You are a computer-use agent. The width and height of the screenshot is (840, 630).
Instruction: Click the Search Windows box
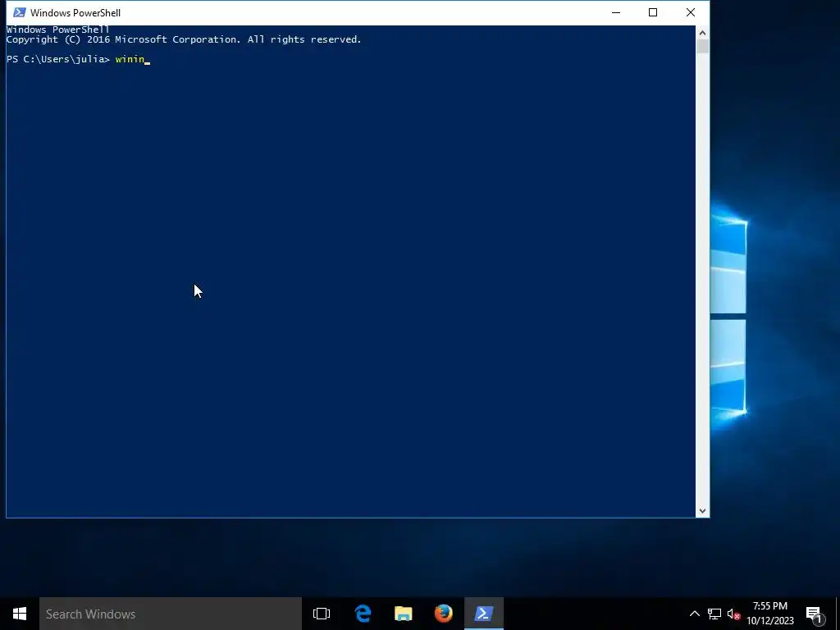pyautogui.click(x=171, y=614)
